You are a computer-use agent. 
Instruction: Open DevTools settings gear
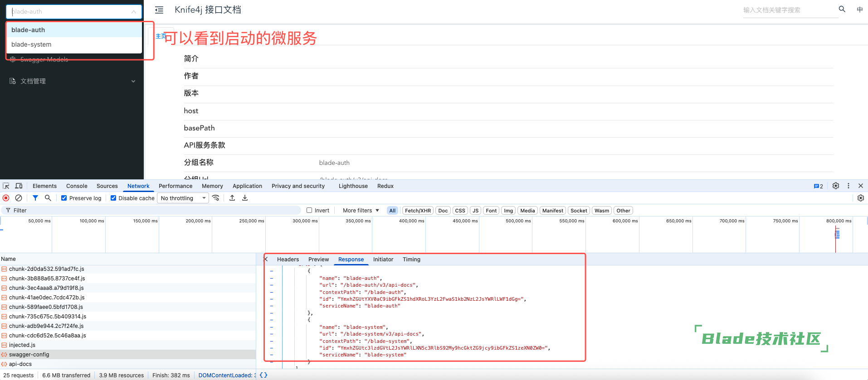836,186
